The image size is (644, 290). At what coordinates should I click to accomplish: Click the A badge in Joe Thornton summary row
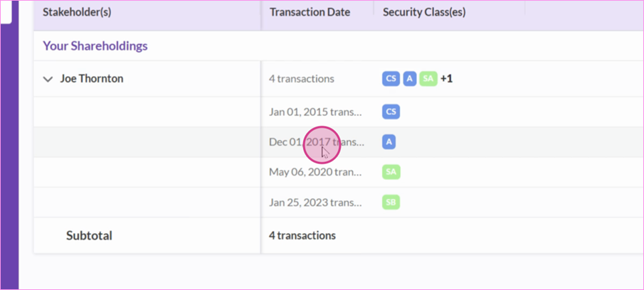(409, 79)
